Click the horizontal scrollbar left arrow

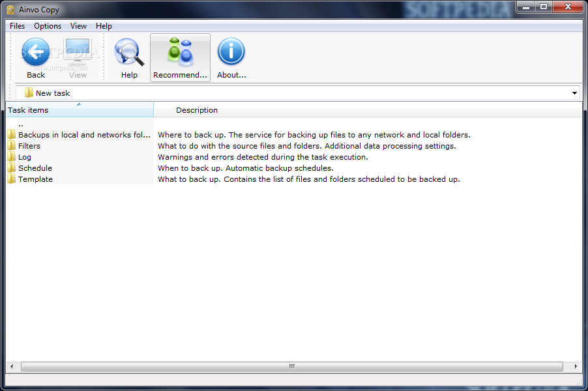tap(12, 366)
